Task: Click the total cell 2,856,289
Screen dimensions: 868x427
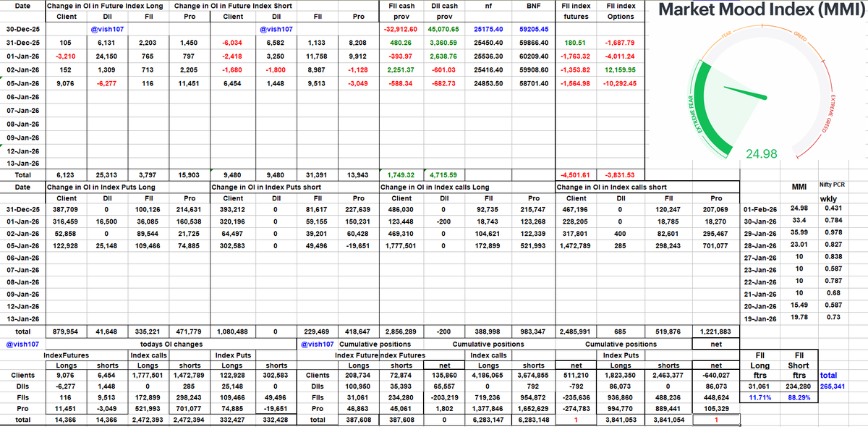Action: tap(401, 331)
